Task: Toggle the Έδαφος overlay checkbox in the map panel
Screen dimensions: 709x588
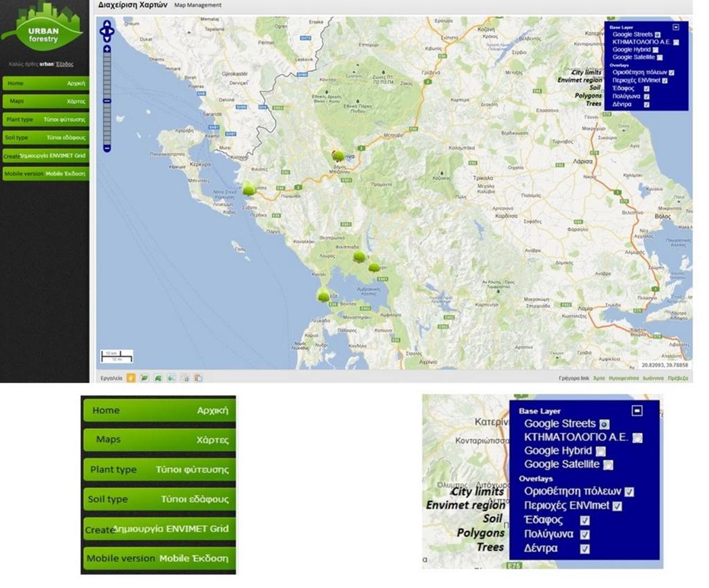Action: 647,89
